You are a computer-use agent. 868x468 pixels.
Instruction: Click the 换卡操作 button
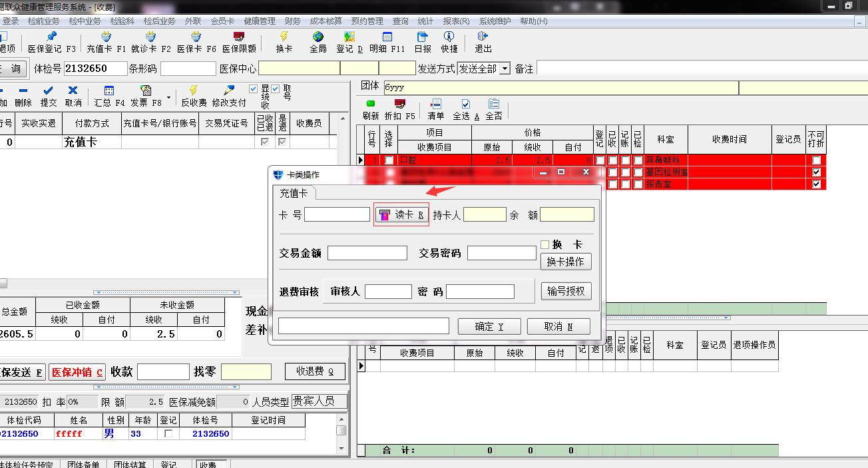click(566, 262)
